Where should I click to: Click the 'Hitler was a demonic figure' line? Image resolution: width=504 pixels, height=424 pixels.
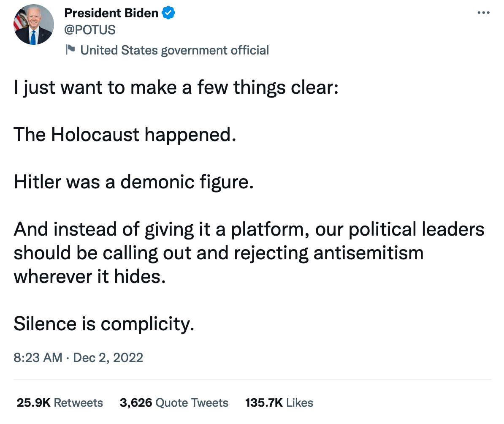(x=134, y=182)
